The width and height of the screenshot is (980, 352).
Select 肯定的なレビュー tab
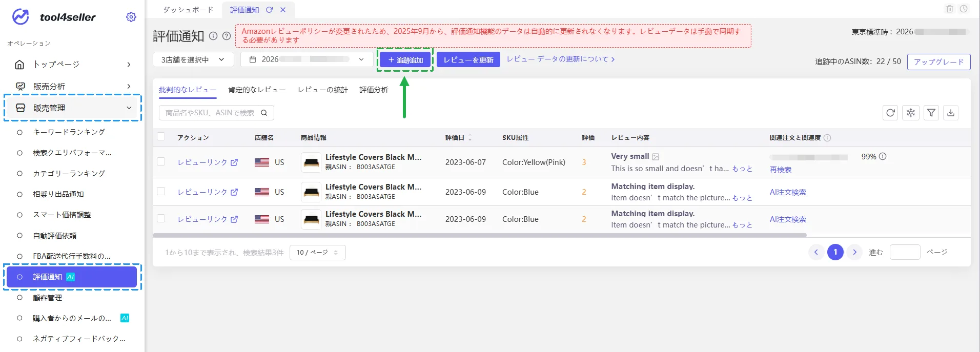(257, 90)
